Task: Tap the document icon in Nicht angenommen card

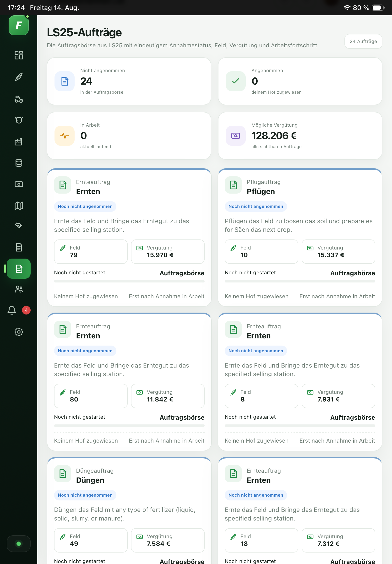Action: (65, 81)
